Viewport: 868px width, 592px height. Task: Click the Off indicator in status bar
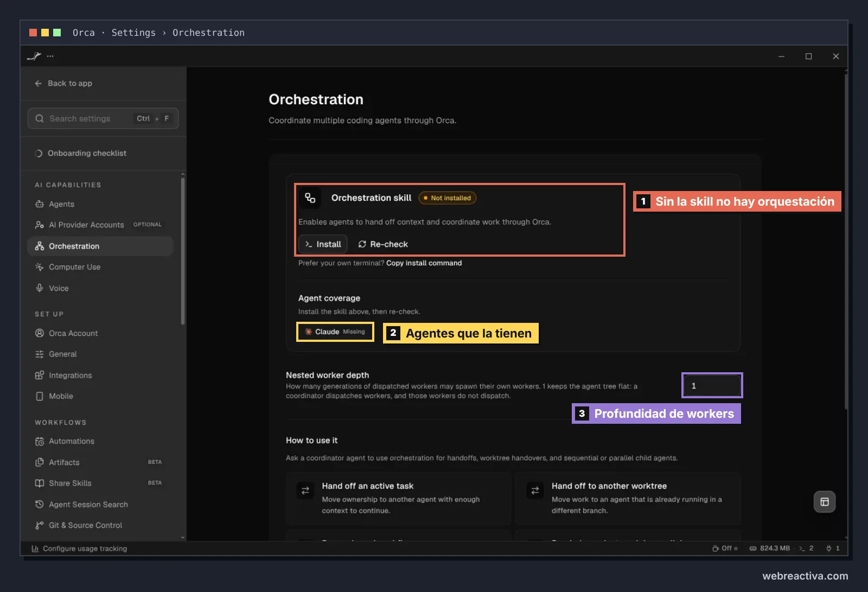pos(725,549)
